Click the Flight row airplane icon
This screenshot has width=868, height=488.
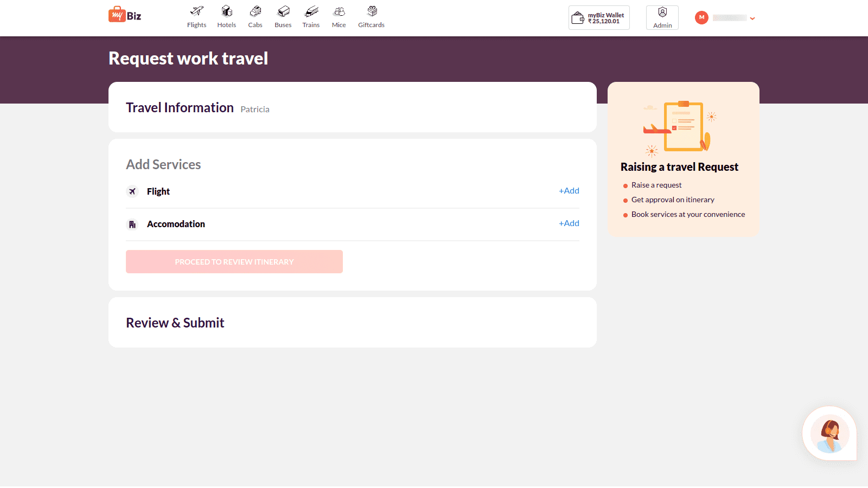coord(132,191)
